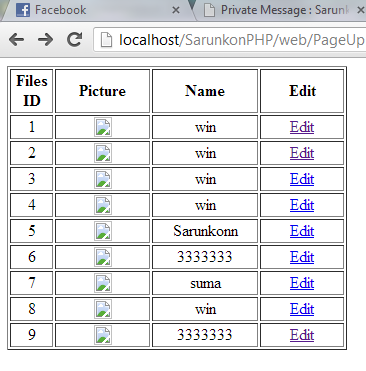
Task: Click the broken picture in the suma row
Action: (103, 283)
